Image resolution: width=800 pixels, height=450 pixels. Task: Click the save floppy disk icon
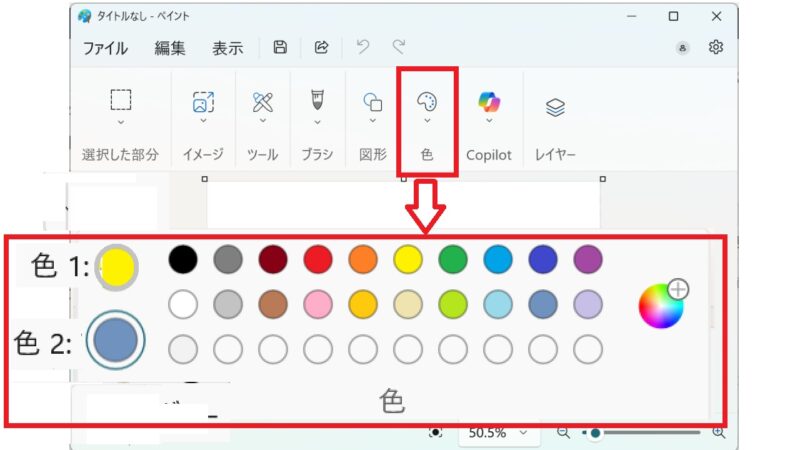click(x=280, y=47)
